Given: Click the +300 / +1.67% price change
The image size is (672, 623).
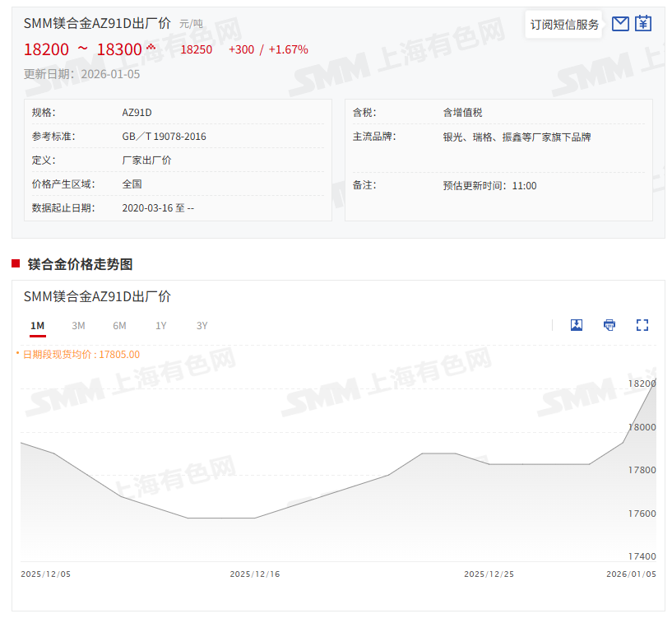Looking at the screenshot, I should pos(268,49).
